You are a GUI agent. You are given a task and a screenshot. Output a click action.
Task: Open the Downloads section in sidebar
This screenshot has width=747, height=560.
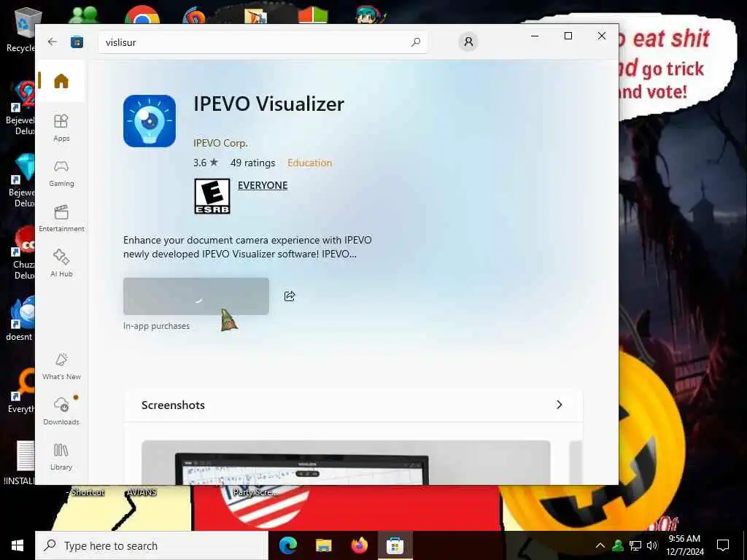(61, 411)
